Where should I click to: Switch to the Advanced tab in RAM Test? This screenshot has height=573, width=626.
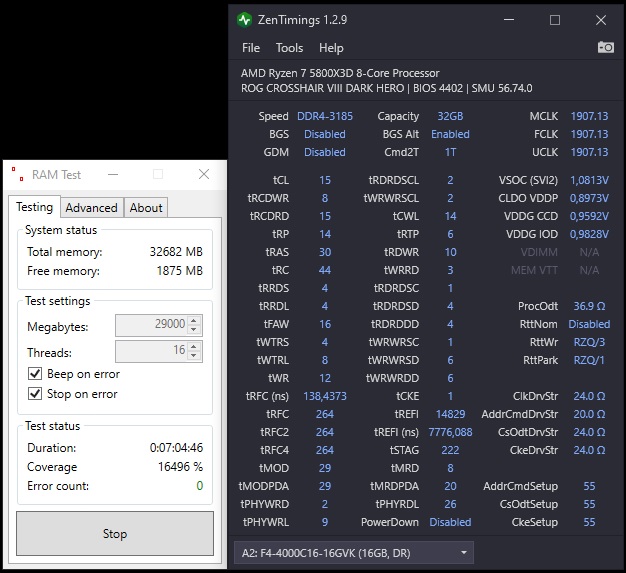[91, 208]
